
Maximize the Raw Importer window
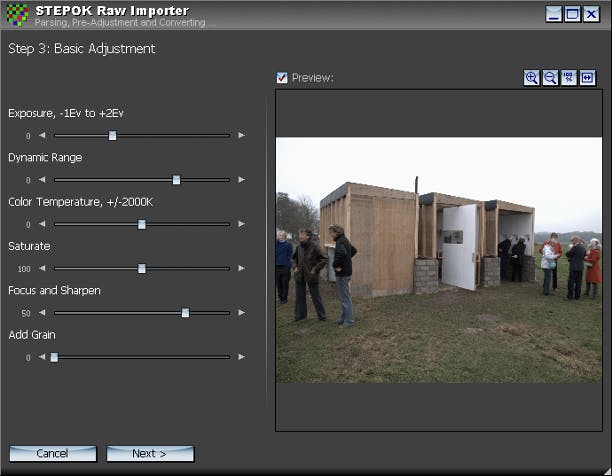(573, 14)
